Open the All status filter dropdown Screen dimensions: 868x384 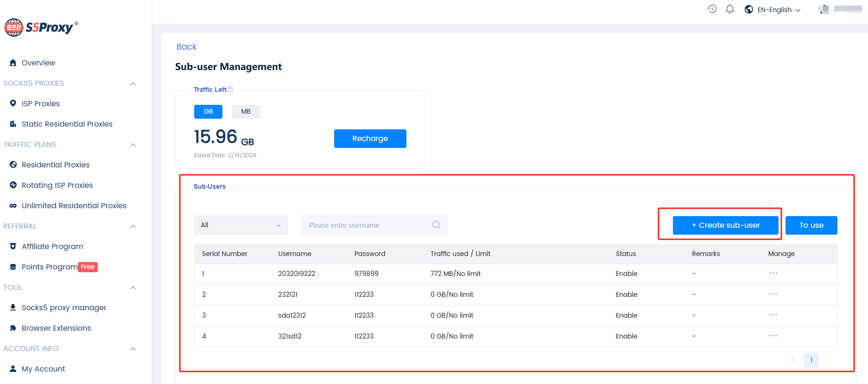click(241, 225)
